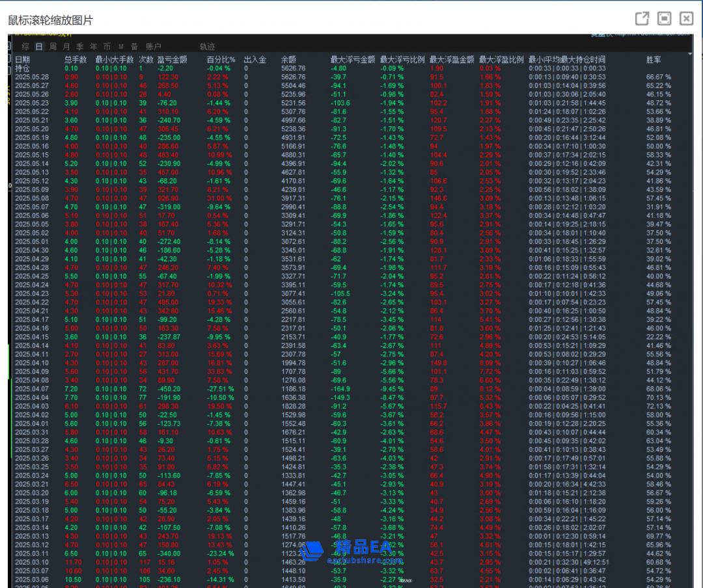The width and height of the screenshot is (703, 588).
Task: Click the 2025.04.07 date row
Action: [32, 388]
